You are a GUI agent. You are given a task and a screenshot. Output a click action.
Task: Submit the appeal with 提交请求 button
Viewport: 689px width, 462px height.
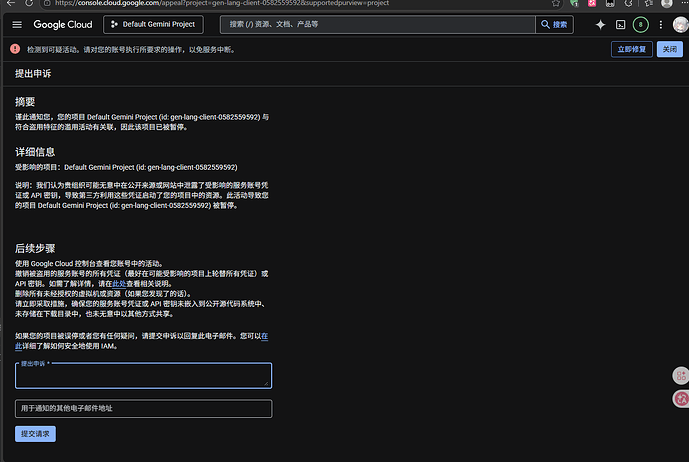(35, 434)
